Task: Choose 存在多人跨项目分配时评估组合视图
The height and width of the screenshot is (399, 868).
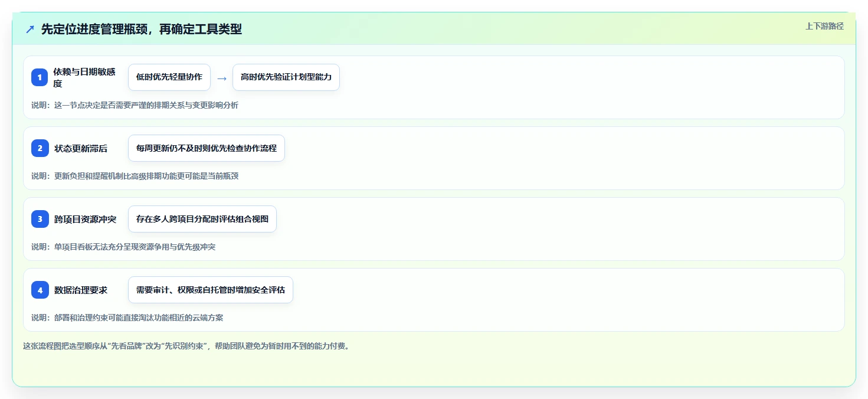Action: pyautogui.click(x=202, y=219)
